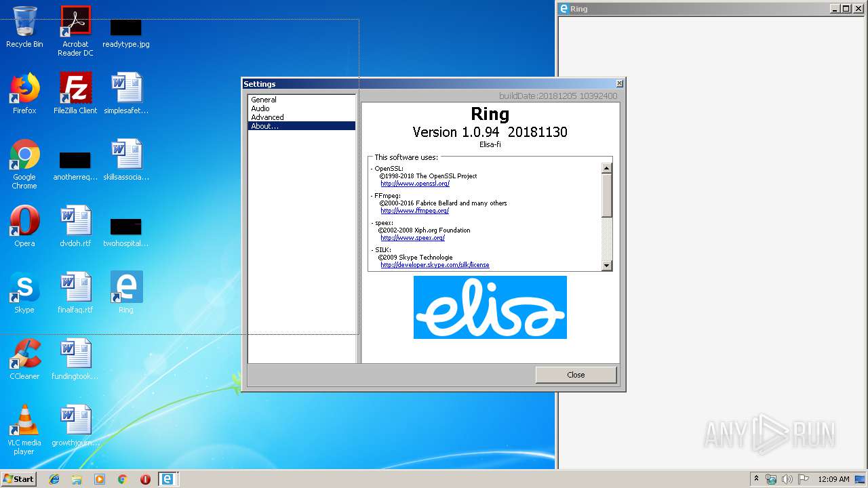The height and width of the screenshot is (488, 868).
Task: Click the scroll up arrow in software list
Action: pos(607,167)
